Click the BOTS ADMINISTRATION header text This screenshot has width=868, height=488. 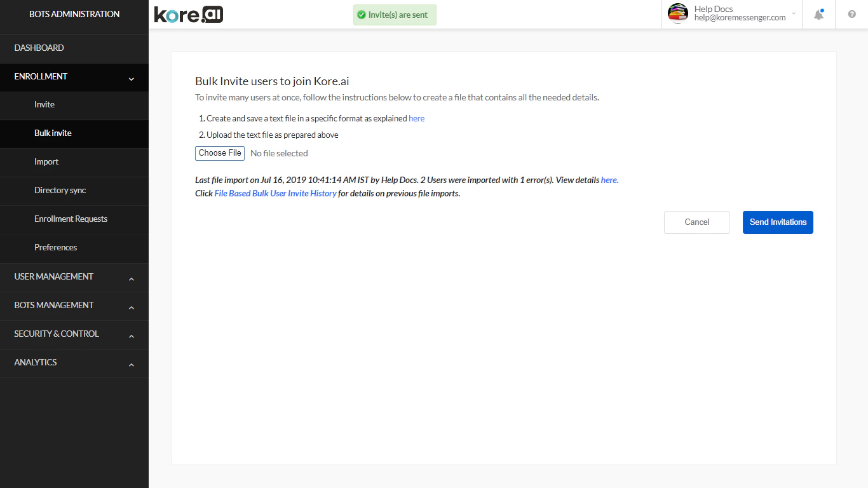click(74, 14)
